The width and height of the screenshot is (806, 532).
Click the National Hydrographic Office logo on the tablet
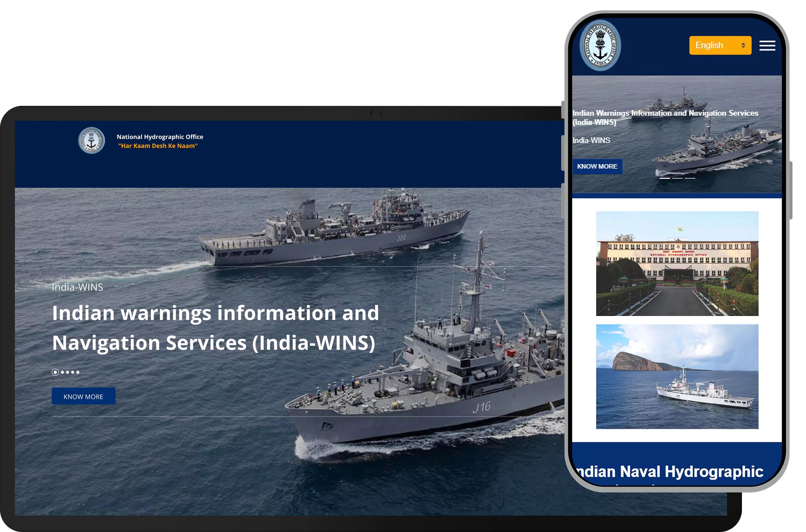coord(91,141)
